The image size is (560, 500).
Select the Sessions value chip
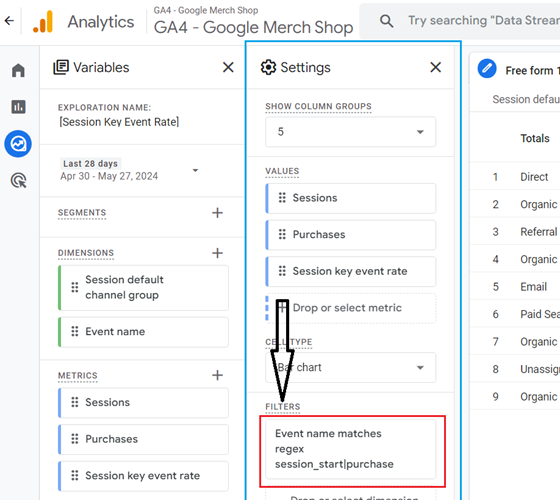(350, 198)
